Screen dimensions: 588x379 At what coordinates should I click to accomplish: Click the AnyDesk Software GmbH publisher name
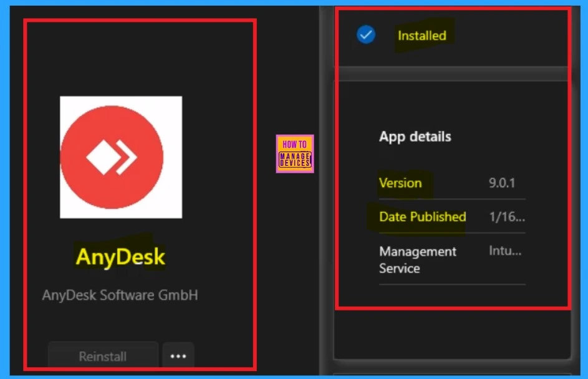coord(120,295)
